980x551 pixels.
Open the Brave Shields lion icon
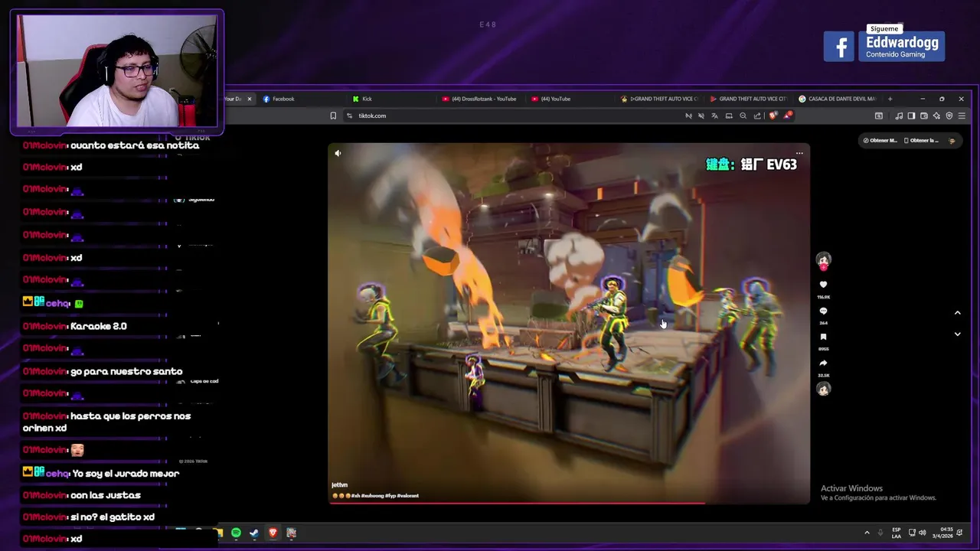(x=773, y=116)
